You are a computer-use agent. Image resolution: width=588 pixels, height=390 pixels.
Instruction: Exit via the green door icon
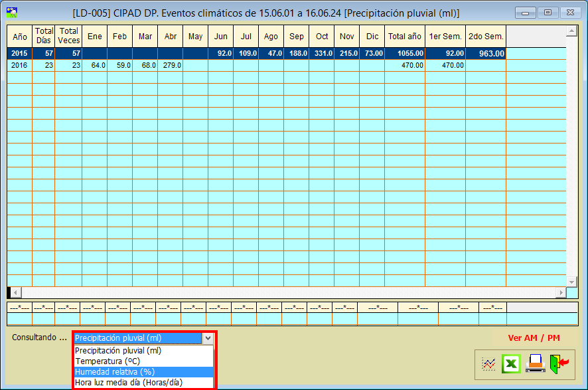click(559, 363)
